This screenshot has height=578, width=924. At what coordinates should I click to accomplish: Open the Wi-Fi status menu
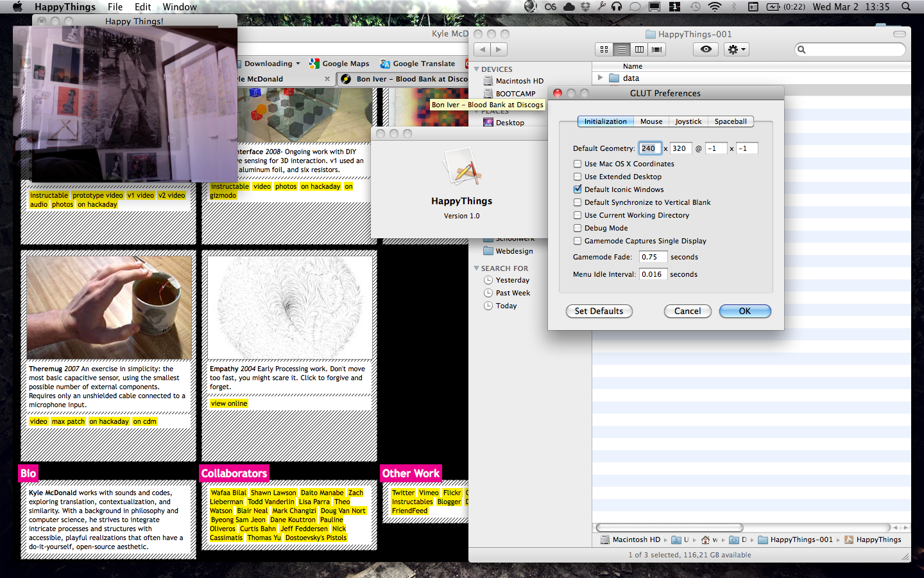[714, 7]
